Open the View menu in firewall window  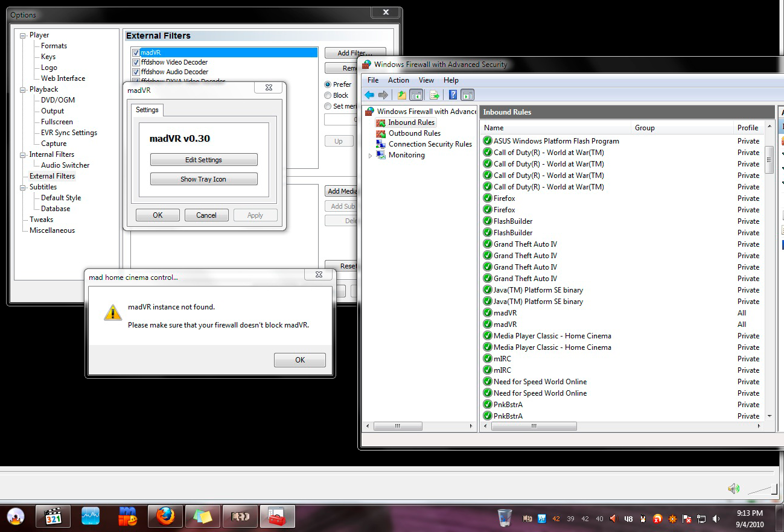426,80
